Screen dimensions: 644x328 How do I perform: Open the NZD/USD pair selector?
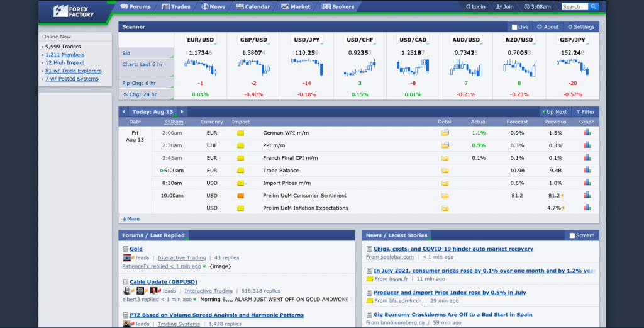[x=519, y=40]
